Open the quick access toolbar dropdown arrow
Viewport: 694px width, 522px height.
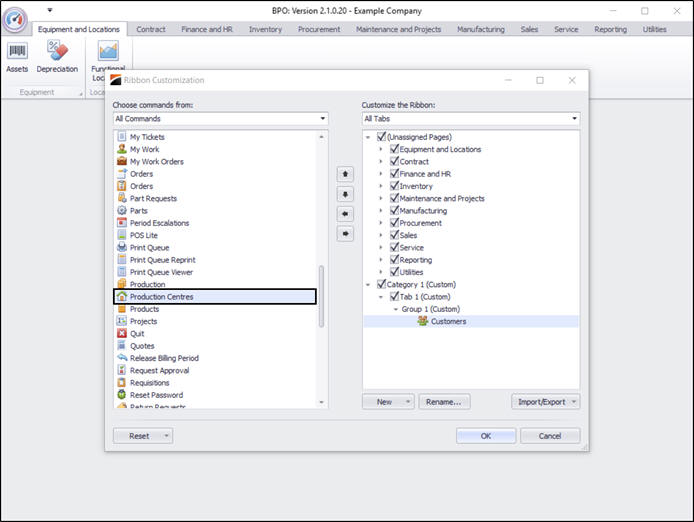[x=50, y=10]
